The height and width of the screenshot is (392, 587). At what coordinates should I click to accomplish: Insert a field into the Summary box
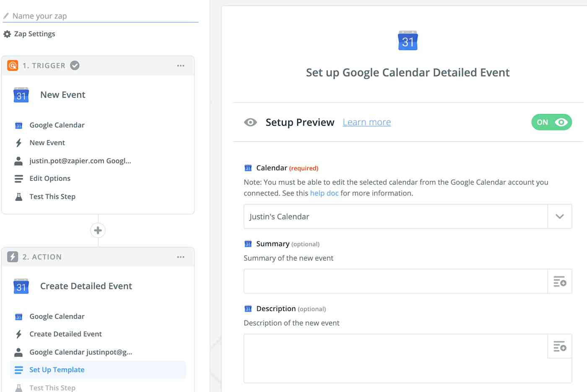click(560, 281)
